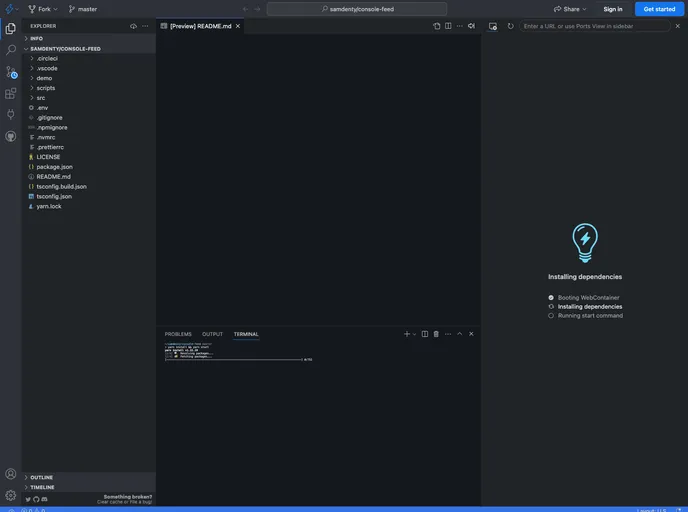Expand the INFO section
This screenshot has width=688, height=512.
point(89,39)
